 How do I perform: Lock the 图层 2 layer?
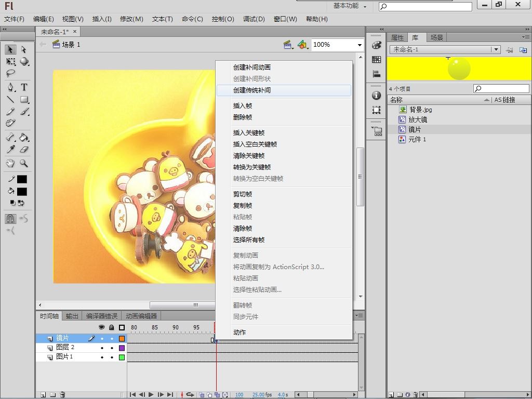point(112,348)
